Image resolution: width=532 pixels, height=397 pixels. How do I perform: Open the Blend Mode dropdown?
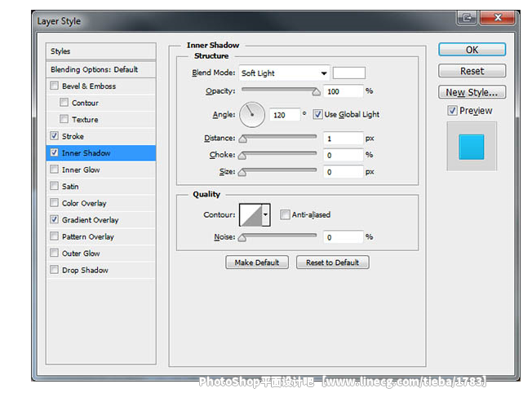coord(284,73)
